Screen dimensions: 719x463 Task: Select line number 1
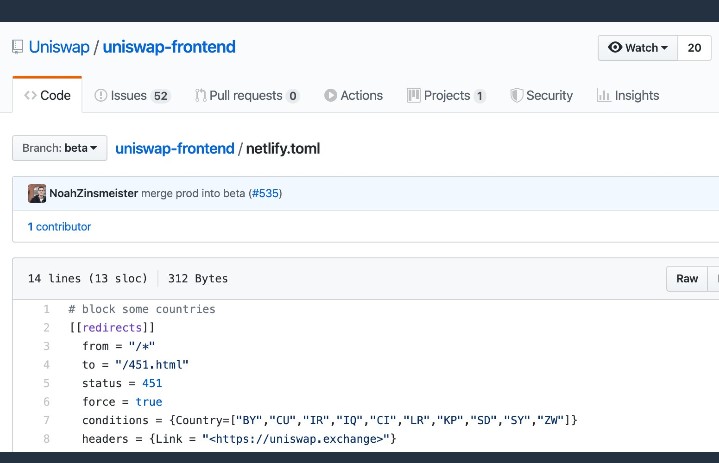[x=46, y=309]
